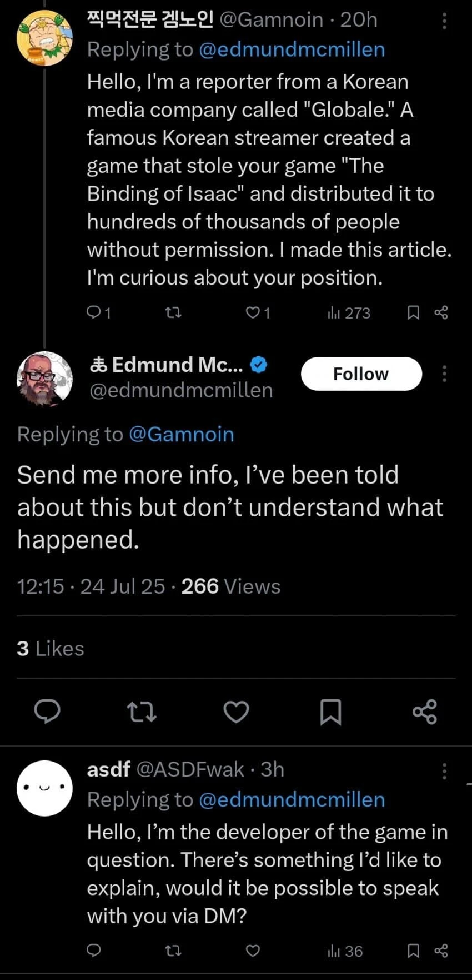Image resolution: width=472 pixels, height=980 pixels.
Task: Open @edmundmcmillen link in asdf's reply
Action: click(292, 799)
